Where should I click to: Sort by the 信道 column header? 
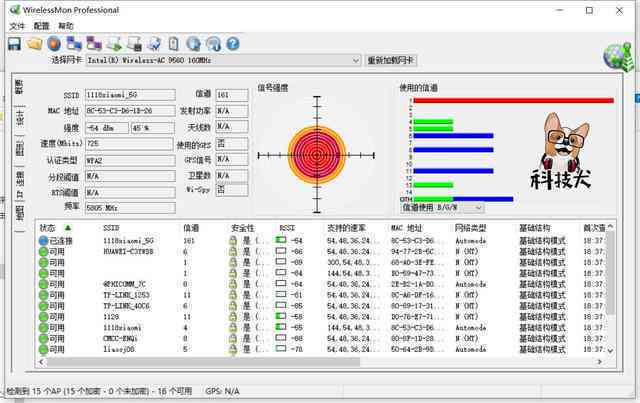coord(191,228)
